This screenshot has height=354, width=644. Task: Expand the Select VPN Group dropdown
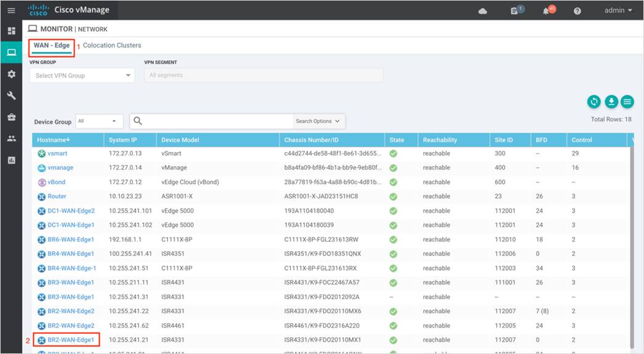point(82,76)
